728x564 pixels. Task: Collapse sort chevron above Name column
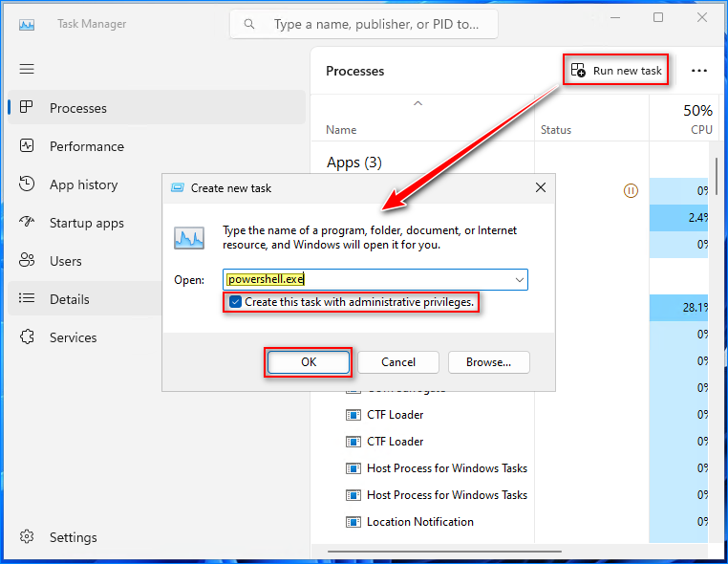(418, 103)
